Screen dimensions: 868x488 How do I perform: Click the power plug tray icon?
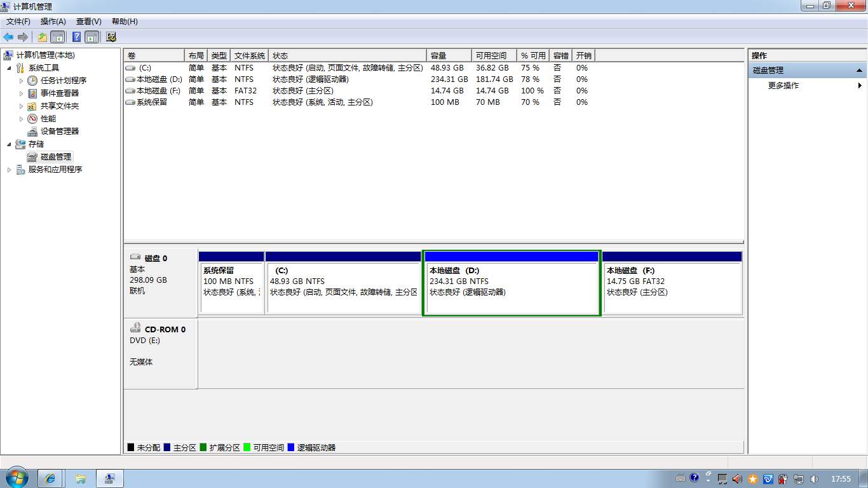(x=783, y=478)
